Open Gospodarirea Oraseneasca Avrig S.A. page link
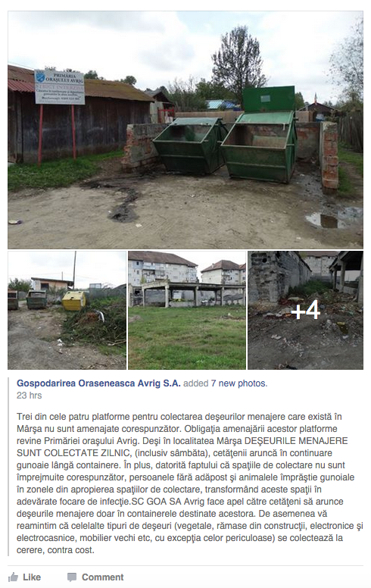Screen dimensions: 371x588 pyautogui.click(x=98, y=383)
